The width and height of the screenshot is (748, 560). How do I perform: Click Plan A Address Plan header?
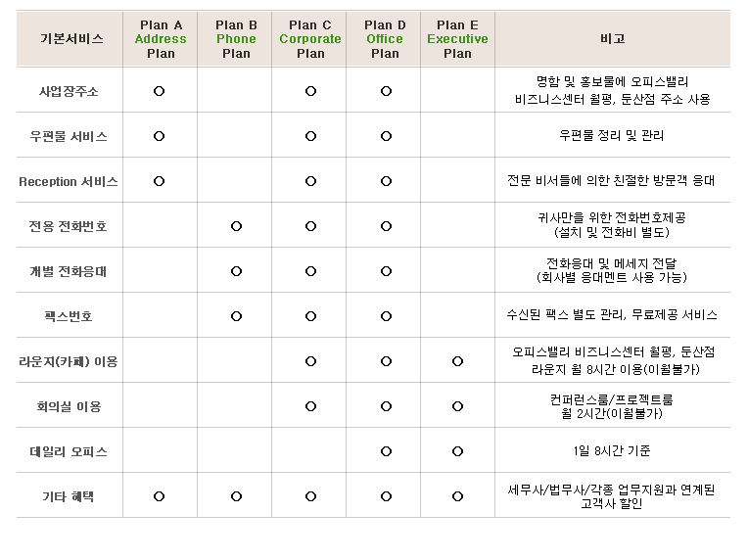(160, 39)
